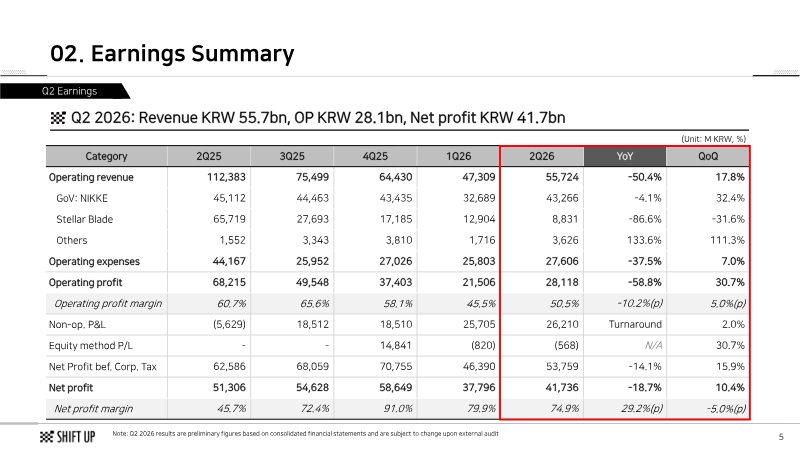Click the 68,215 operating profit value

[229, 282]
